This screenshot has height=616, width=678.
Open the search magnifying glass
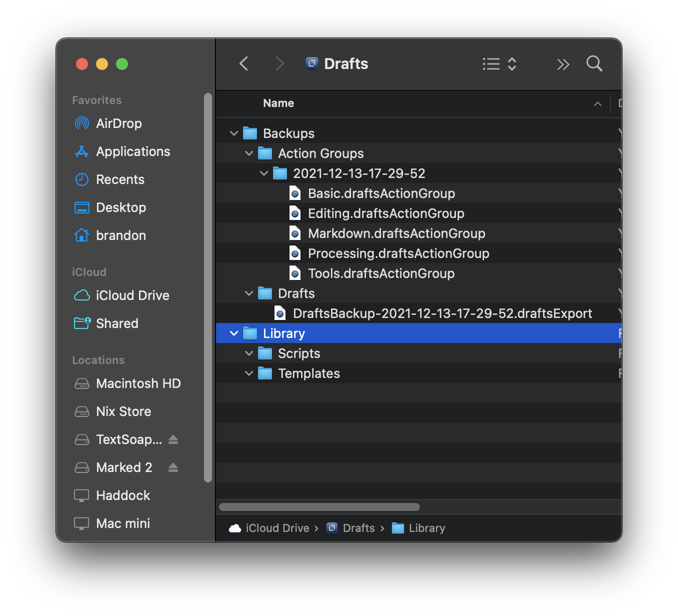click(594, 63)
